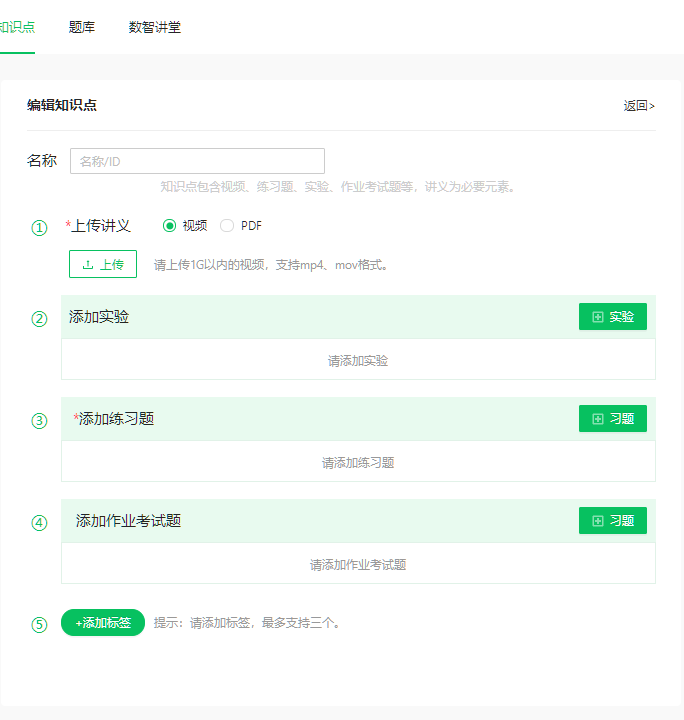Click the 编辑知识点 heading

click(62, 105)
